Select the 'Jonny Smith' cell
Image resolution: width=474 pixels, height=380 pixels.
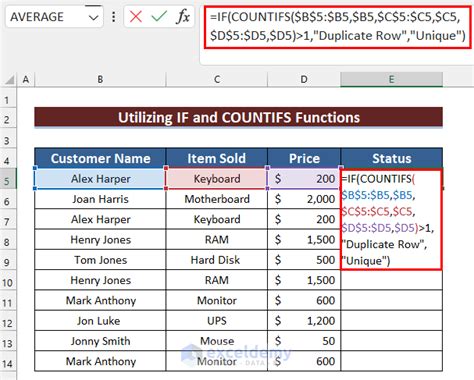click(100, 341)
